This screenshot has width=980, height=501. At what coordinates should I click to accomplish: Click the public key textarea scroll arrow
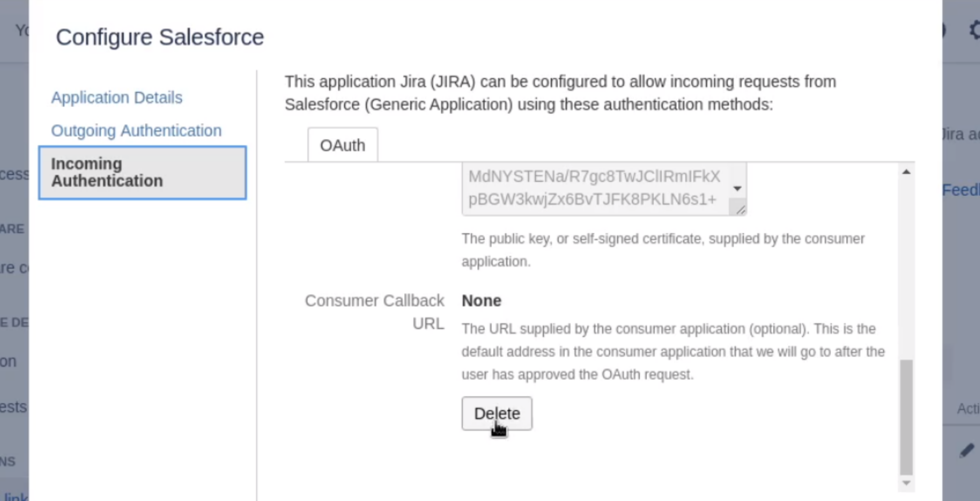[x=737, y=188]
